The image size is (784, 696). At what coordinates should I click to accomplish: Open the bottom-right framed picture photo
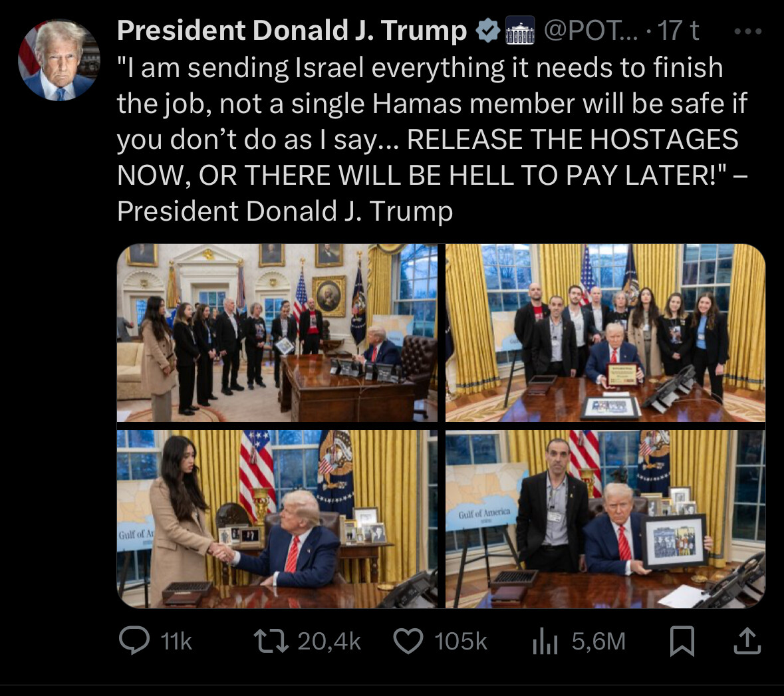[606, 519]
